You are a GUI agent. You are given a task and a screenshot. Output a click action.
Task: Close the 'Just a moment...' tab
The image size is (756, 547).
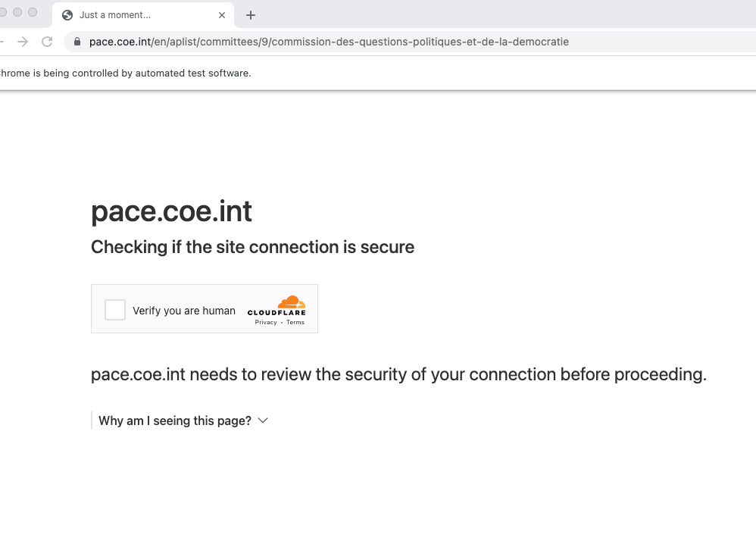pyautogui.click(x=221, y=14)
